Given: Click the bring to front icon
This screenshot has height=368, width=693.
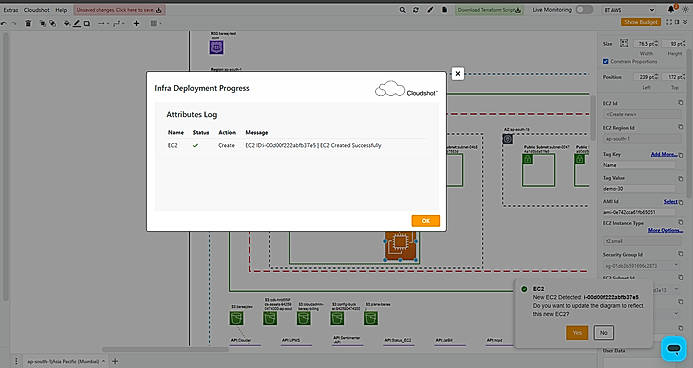Looking at the screenshot, I should click(43, 23).
